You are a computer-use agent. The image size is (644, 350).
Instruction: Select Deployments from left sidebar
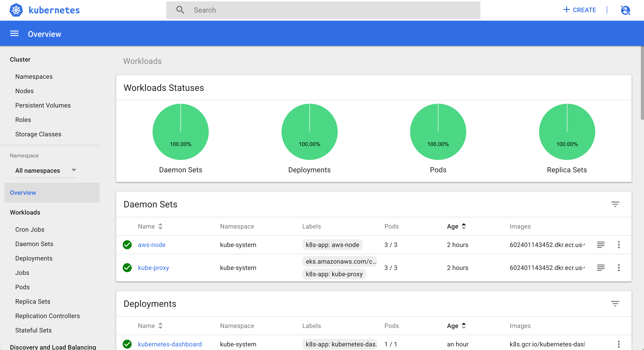pos(34,258)
